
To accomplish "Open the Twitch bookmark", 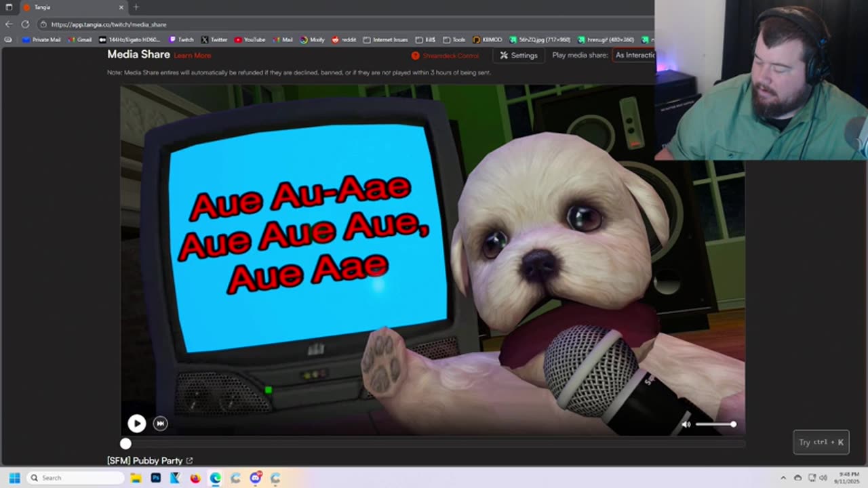I will 181,40.
